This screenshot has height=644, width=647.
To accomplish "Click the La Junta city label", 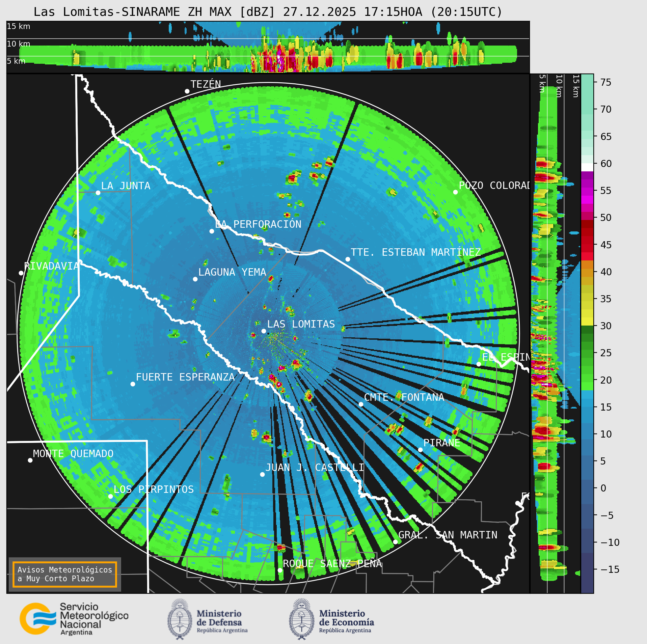I will (126, 186).
